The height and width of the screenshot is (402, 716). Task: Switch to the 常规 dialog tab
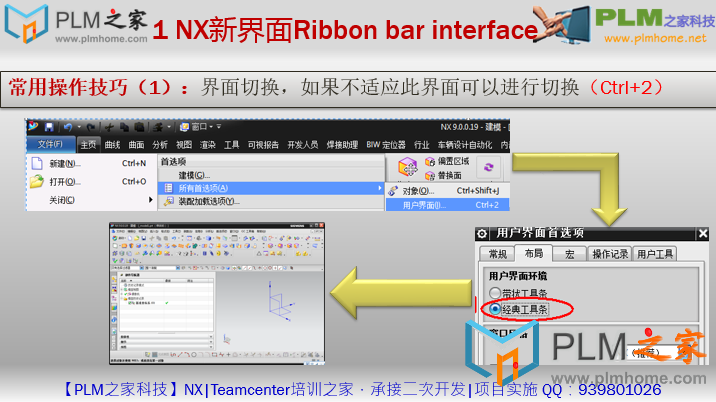[497, 254]
